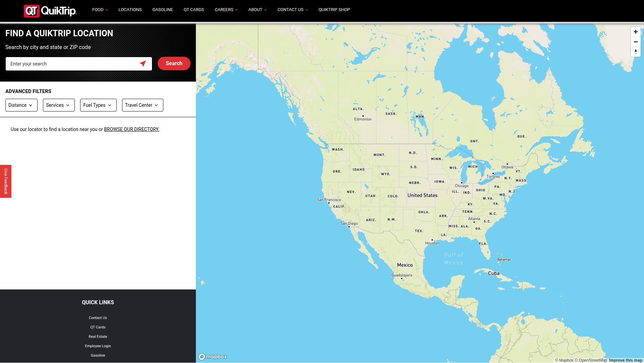Open QT Cards in navigation bar
This screenshot has height=363, width=644.
[x=194, y=10]
